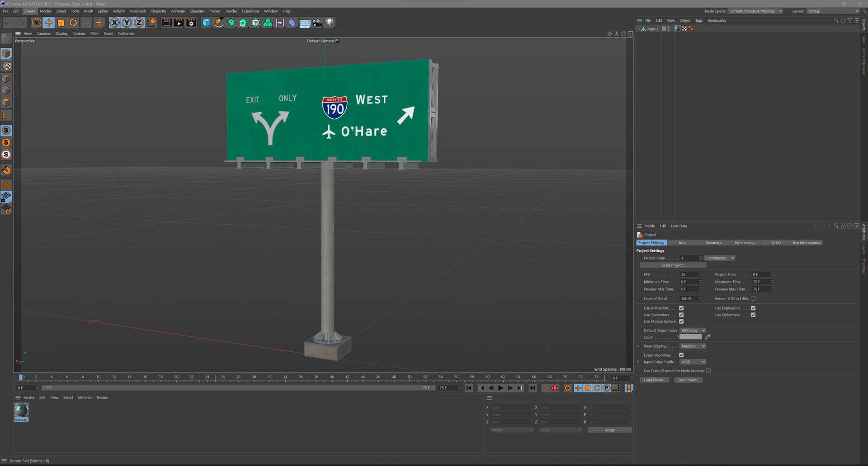This screenshot has height=466, width=868.
Task: Toggle Autokeying record button
Action: tap(555, 388)
